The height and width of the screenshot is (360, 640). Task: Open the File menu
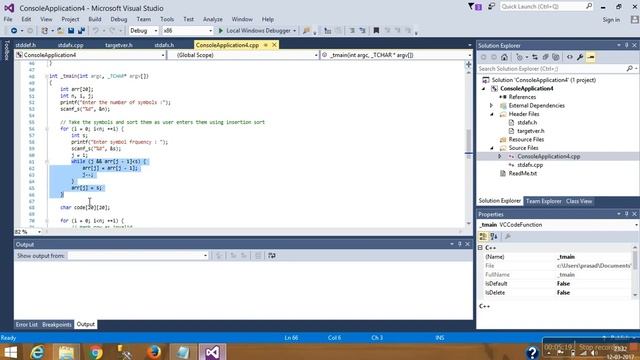coord(8,19)
